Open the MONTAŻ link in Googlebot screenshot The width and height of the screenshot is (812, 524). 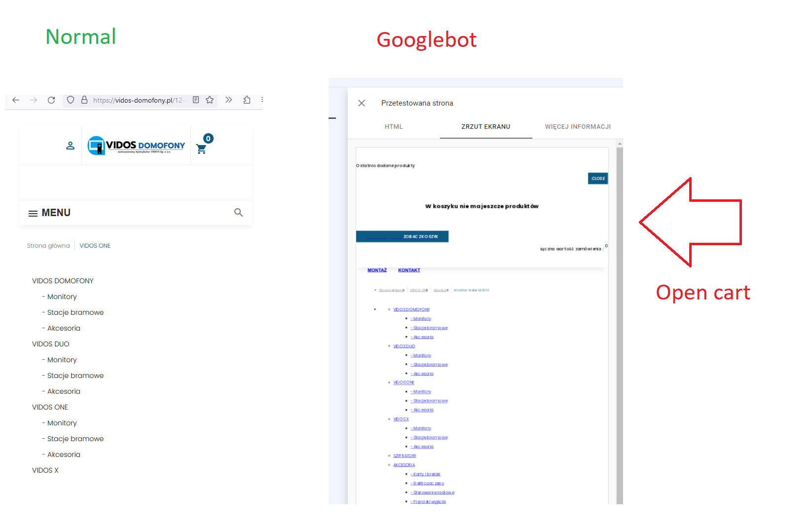(377, 270)
